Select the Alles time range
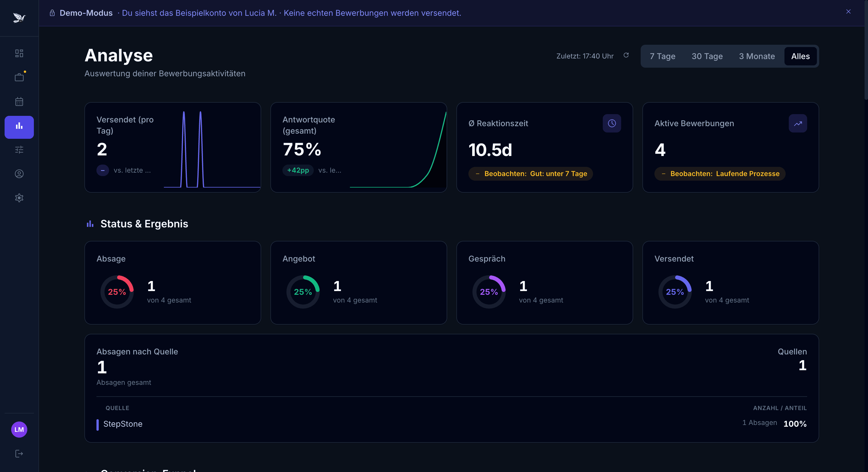Screen dimensions: 868x472 (x=800, y=56)
